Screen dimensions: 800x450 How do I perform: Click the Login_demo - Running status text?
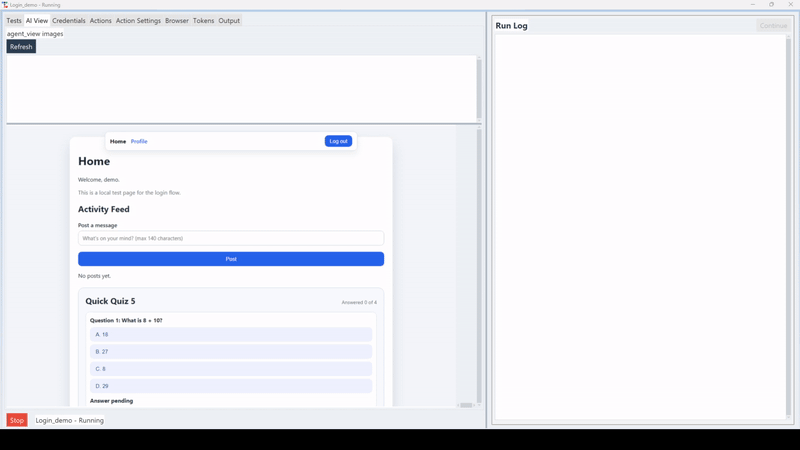coord(69,420)
